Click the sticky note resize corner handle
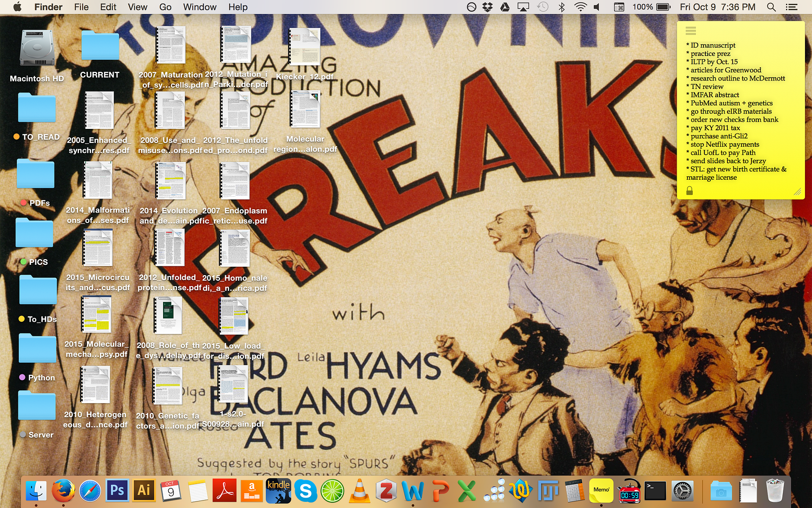Screen dimensions: 812x508 tap(797, 191)
